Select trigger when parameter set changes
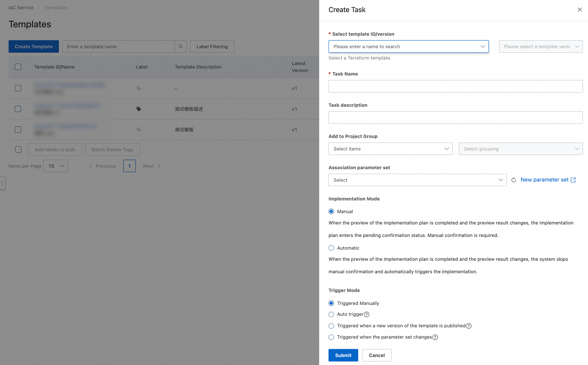Viewport: 588px width, 365px height. point(331,337)
